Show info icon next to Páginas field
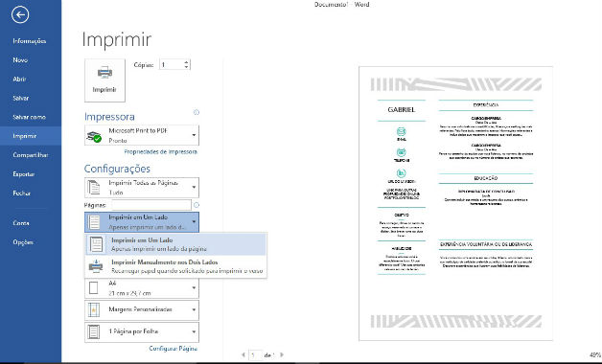 coord(197,205)
